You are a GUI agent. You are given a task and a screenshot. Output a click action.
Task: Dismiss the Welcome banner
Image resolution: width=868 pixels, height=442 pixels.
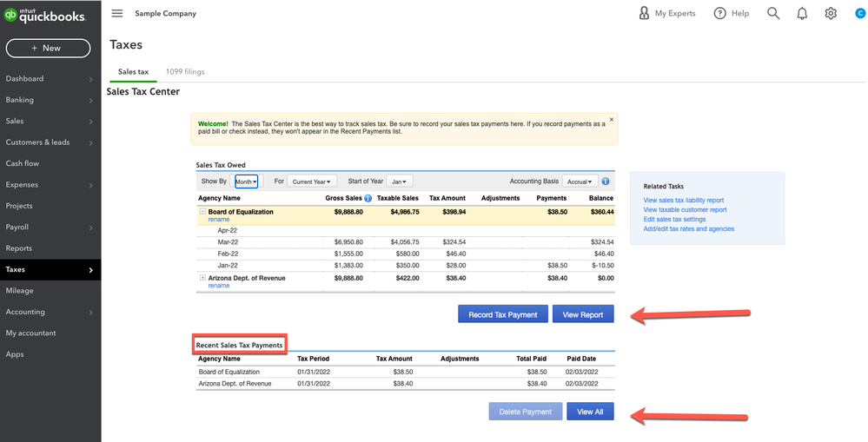pos(612,120)
